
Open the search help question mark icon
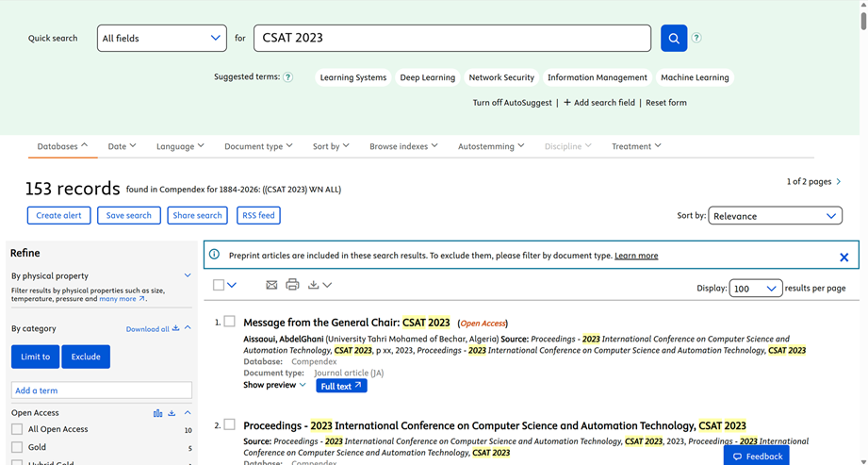pyautogui.click(x=696, y=39)
